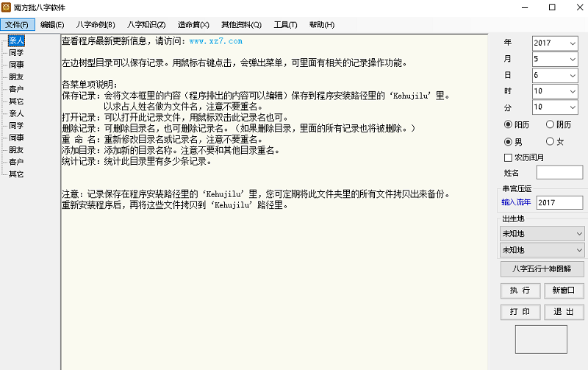The width and height of the screenshot is (588, 370).
Task: Focus the 姓名 name input field
Action: click(x=559, y=173)
